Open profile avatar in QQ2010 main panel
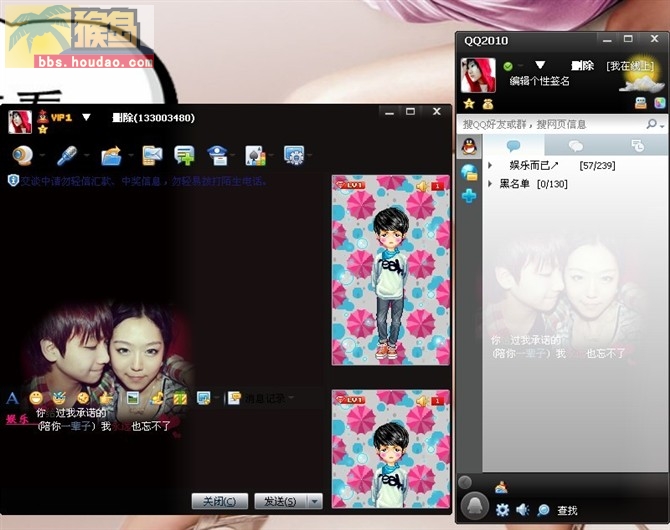670x530 pixels. (x=478, y=75)
